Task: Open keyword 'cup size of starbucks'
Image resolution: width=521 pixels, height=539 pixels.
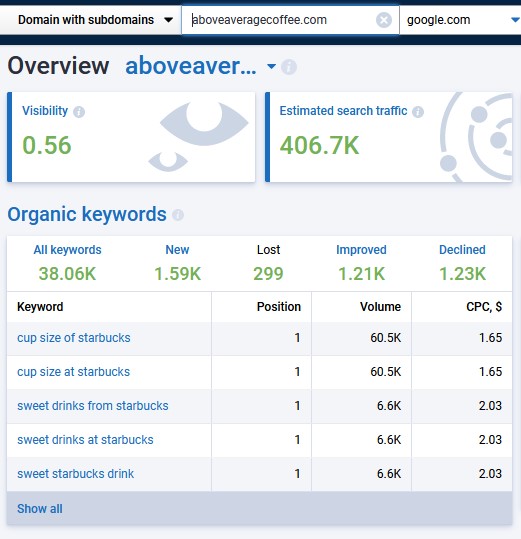Action: pos(74,338)
